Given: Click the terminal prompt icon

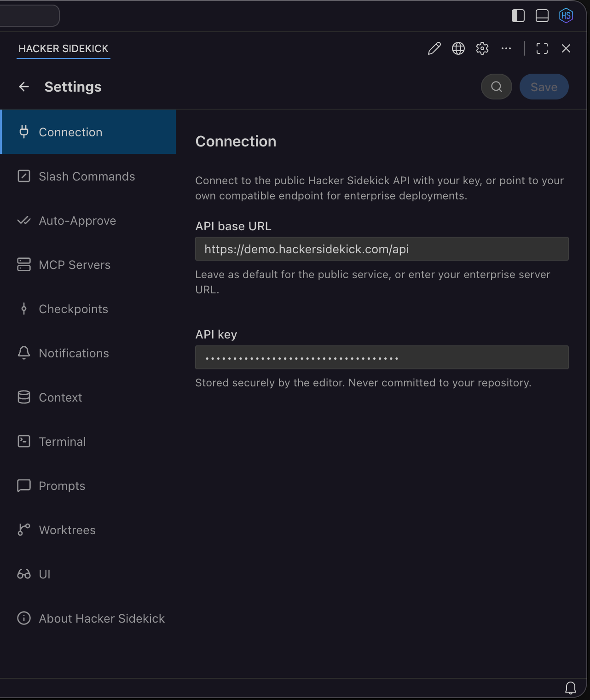Looking at the screenshot, I should coord(24,441).
